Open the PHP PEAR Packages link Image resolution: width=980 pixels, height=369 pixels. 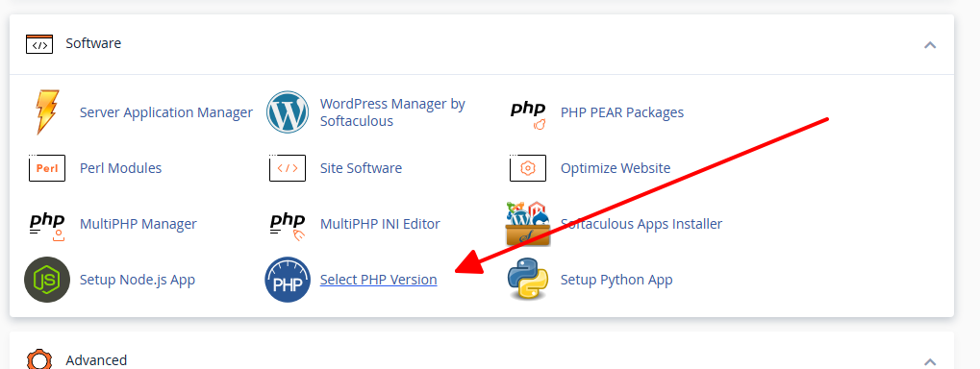622,112
